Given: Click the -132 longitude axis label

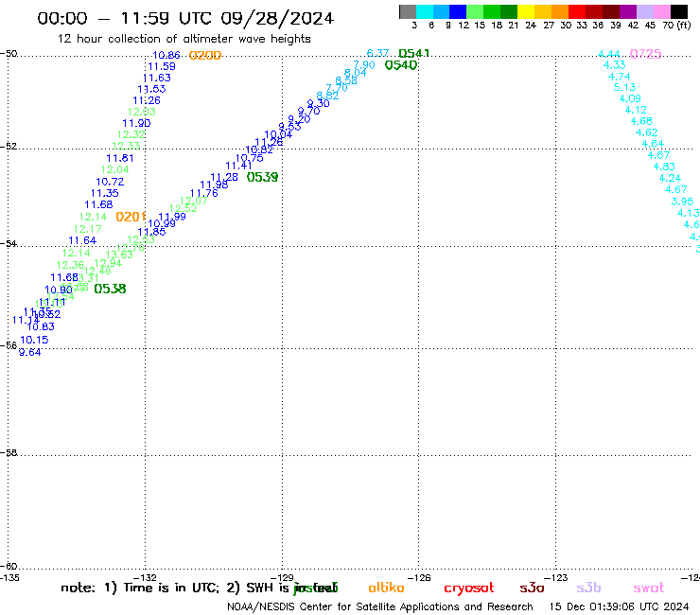Looking at the screenshot, I should coord(145,577).
